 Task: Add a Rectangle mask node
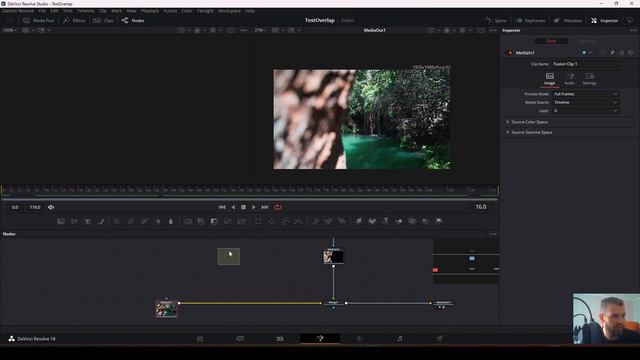[x=258, y=221]
